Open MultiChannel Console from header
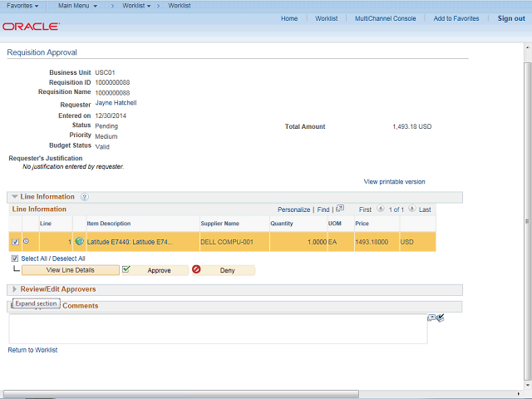The width and height of the screenshot is (532, 399). 385,18
